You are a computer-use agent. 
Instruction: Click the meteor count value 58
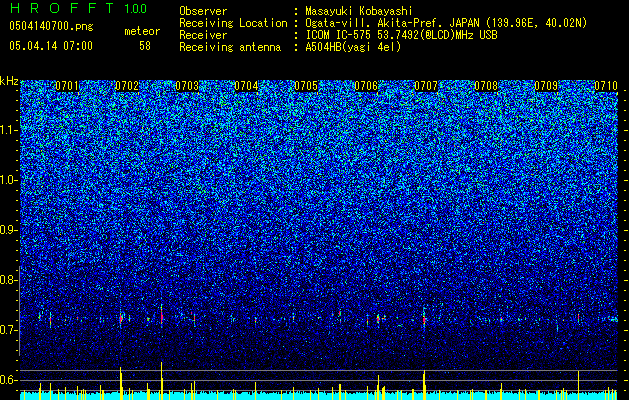(145, 46)
